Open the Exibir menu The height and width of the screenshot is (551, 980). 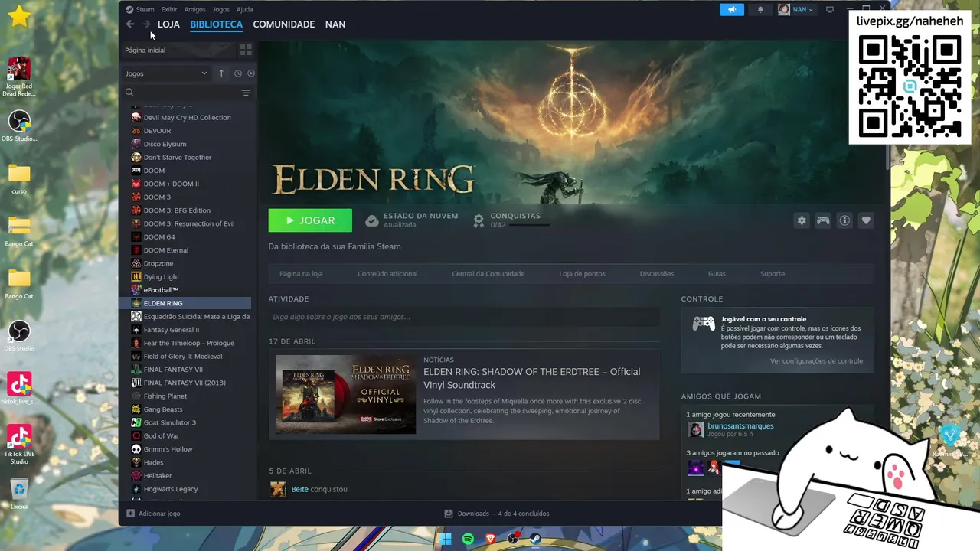click(x=169, y=9)
